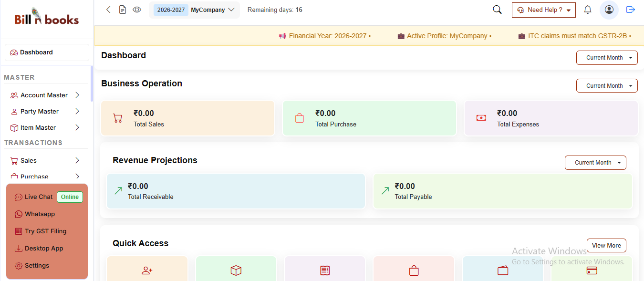This screenshot has height=281, width=644.
Task: Open Try GST Filing link
Action: point(46,231)
